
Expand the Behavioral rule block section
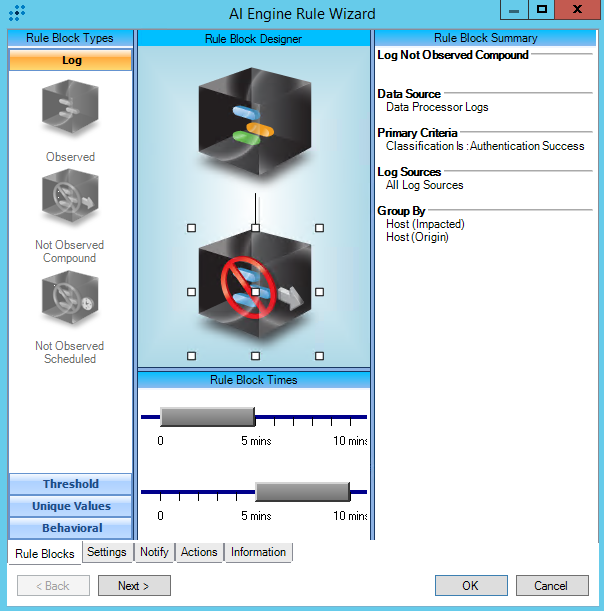click(71, 528)
